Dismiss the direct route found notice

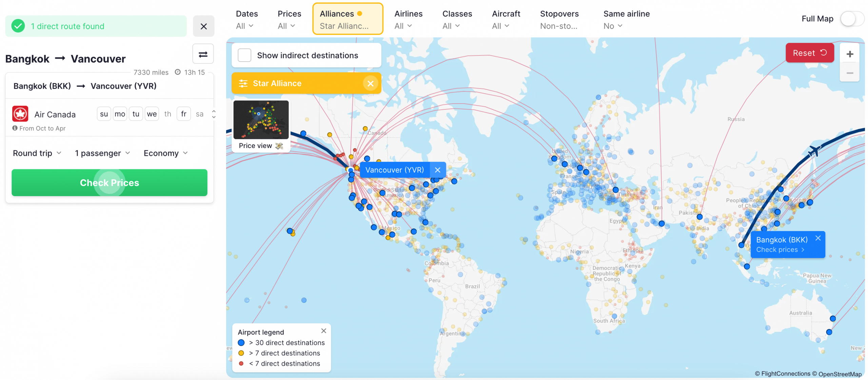coord(203,26)
